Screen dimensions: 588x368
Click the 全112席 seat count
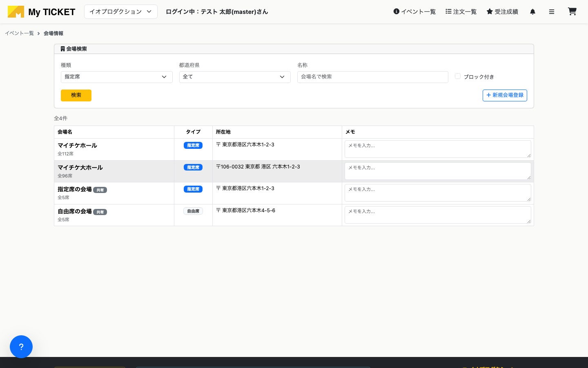pos(65,154)
